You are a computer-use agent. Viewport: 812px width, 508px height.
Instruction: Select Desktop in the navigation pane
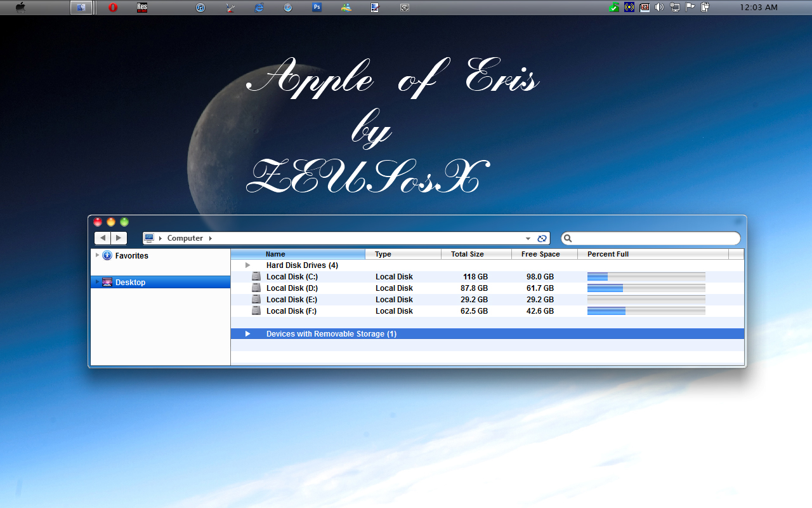tap(130, 283)
